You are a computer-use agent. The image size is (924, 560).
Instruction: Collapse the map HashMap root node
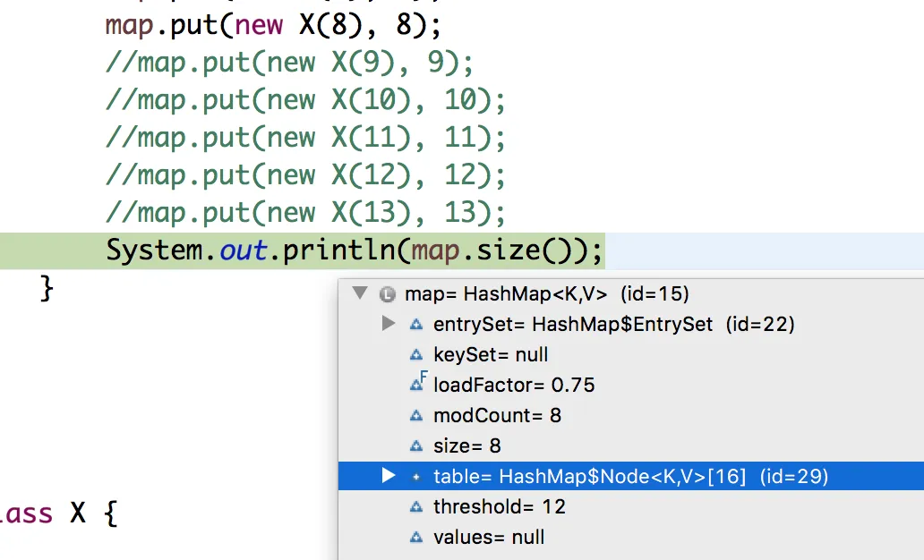[360, 293]
